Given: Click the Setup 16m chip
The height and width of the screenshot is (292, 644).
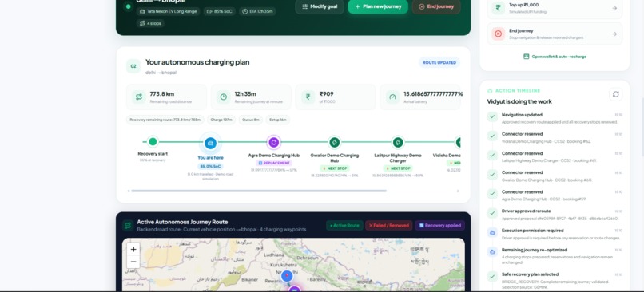Looking at the screenshot, I should [277, 120].
